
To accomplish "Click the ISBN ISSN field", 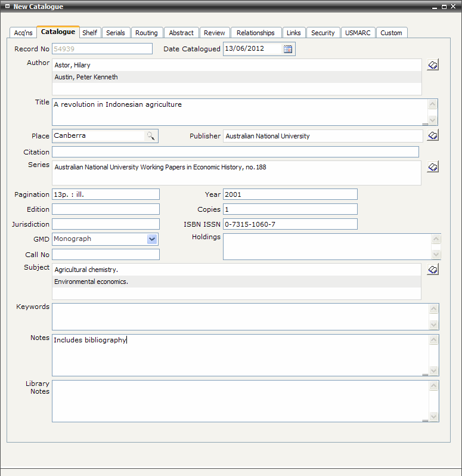I will pos(290,224).
